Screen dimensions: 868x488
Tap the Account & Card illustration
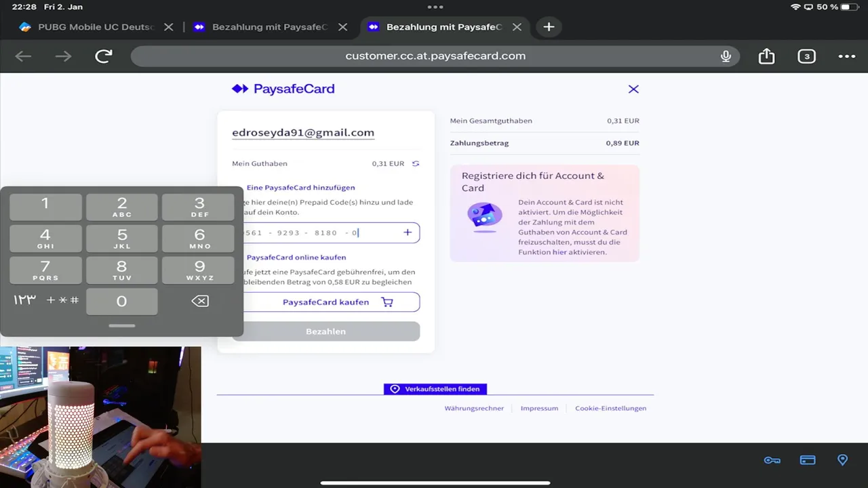(x=485, y=217)
